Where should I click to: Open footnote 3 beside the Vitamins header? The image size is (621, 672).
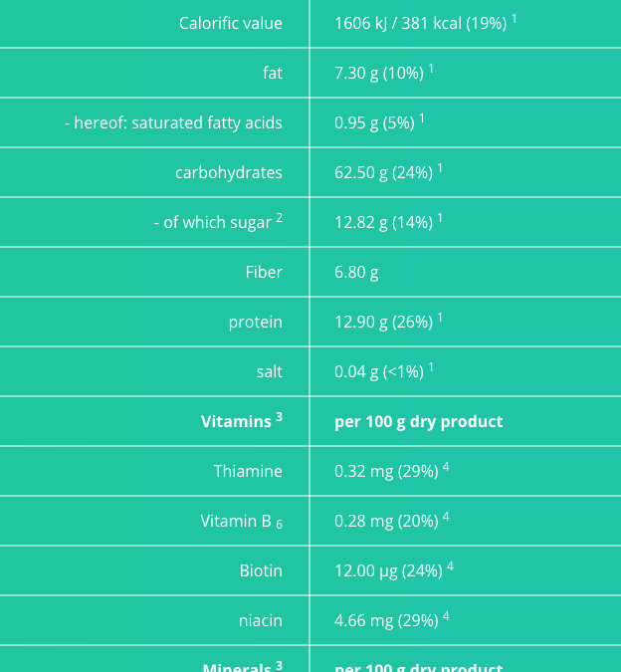(280, 417)
